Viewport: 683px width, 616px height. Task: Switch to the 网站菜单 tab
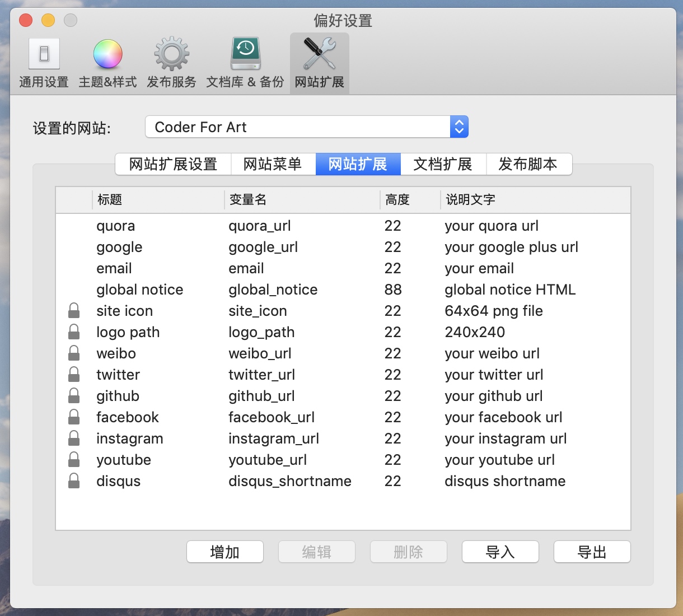273,164
